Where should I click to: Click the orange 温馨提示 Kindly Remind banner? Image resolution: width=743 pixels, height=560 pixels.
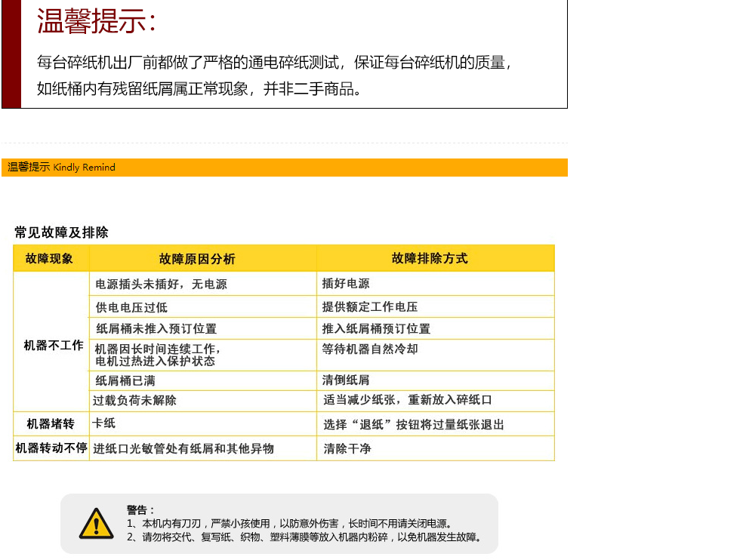tap(284, 168)
